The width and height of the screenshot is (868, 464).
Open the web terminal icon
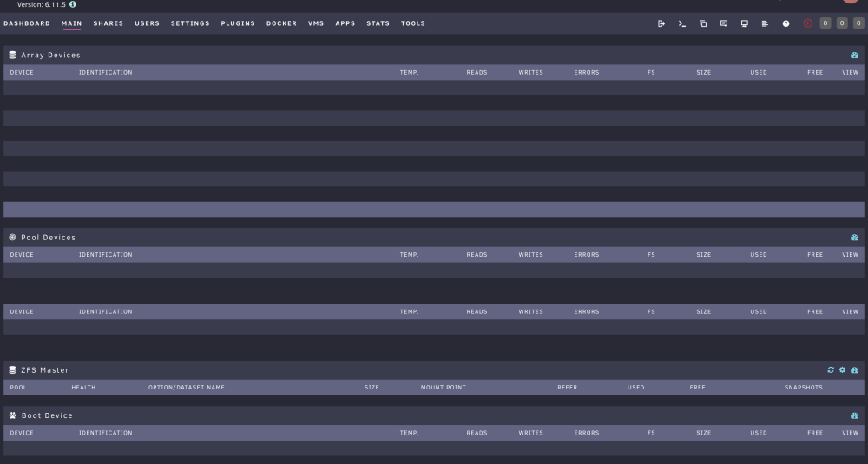coord(682,23)
